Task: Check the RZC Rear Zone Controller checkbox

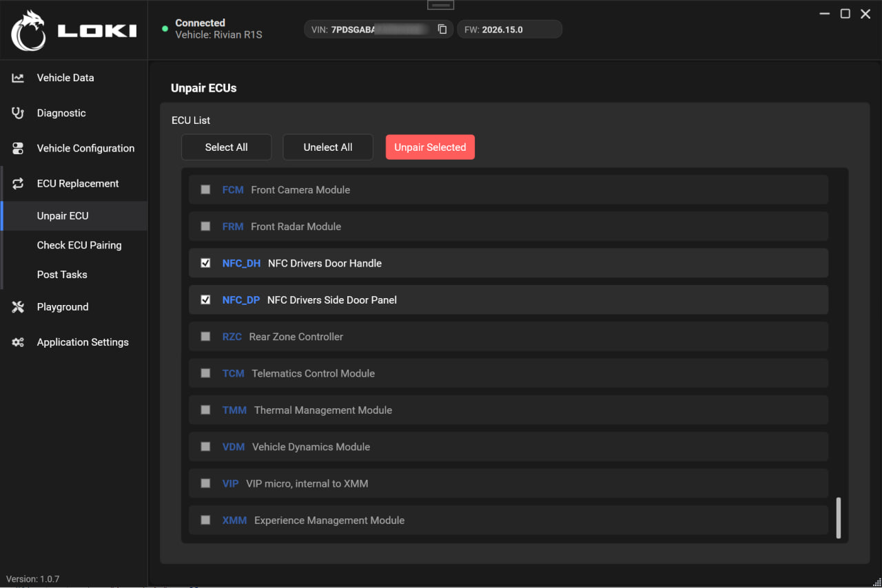Action: [x=205, y=336]
